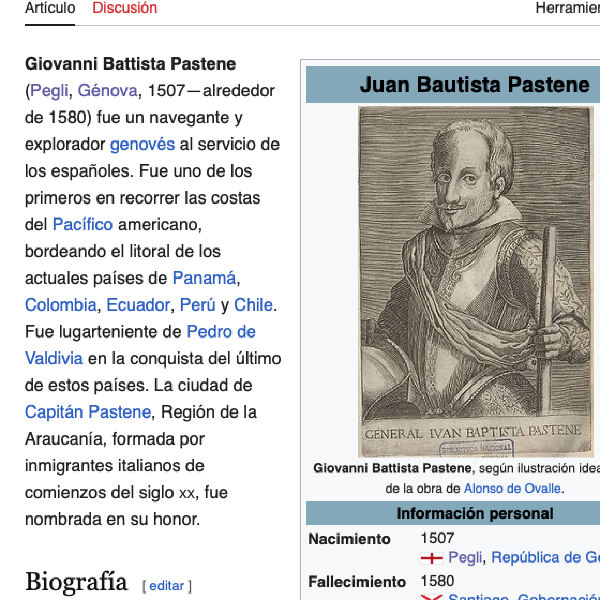The width and height of the screenshot is (600, 600).
Task: Open the Pegli link in the intro paragraph
Action: [49, 91]
